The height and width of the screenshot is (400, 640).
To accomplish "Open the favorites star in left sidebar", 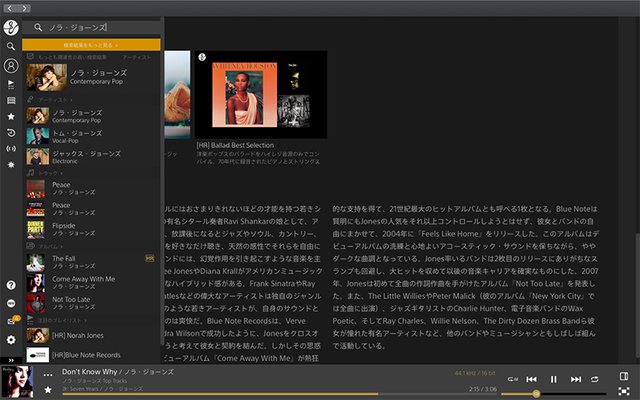I will [x=10, y=116].
